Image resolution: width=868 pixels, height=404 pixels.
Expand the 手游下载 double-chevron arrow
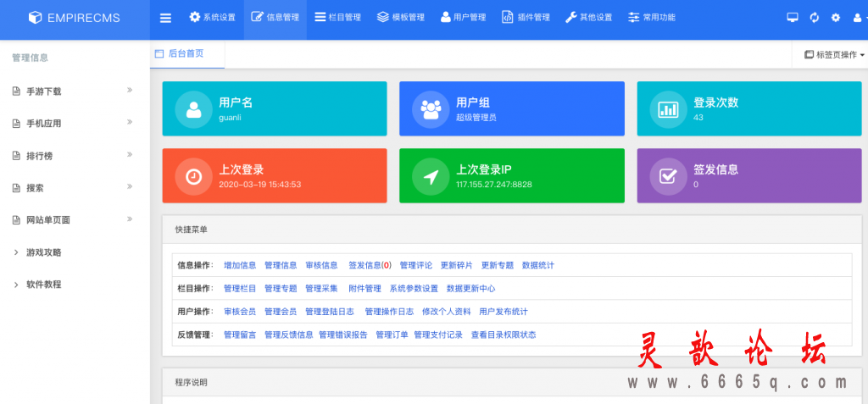click(130, 90)
